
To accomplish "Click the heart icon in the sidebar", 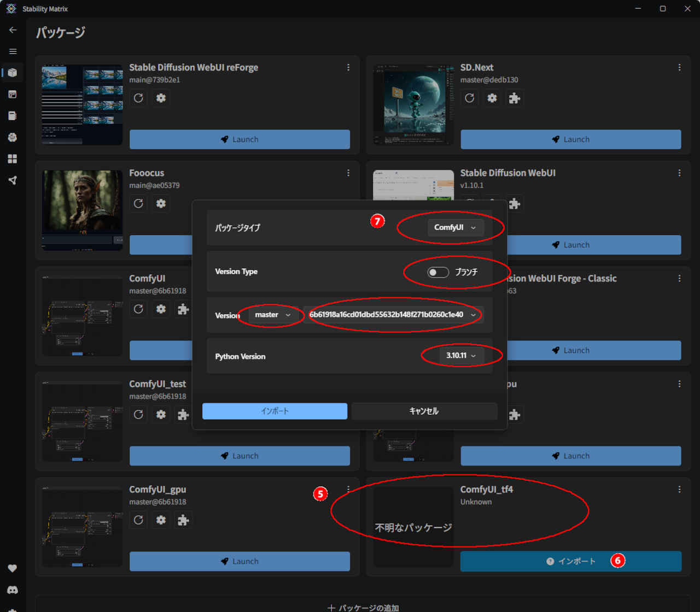I will tap(13, 568).
